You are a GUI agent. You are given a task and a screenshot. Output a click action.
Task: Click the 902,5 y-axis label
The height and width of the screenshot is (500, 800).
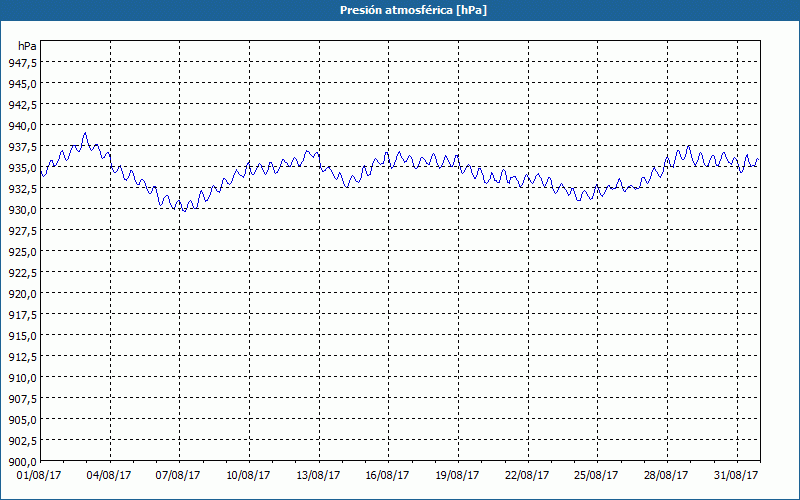(22, 440)
